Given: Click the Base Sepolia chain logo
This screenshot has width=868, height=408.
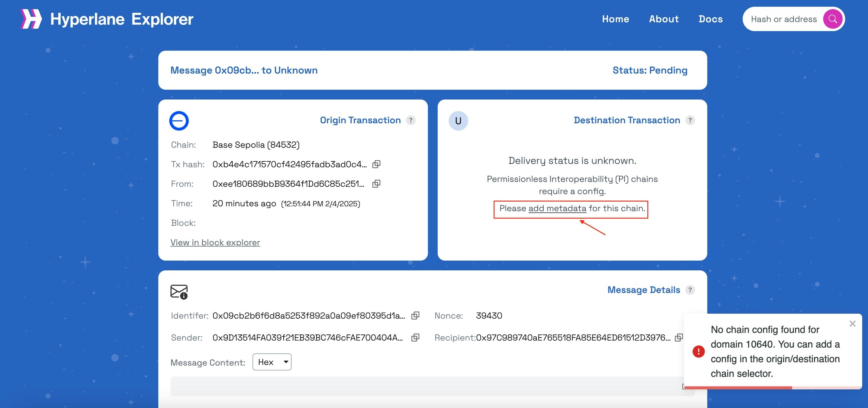Looking at the screenshot, I should [x=179, y=121].
